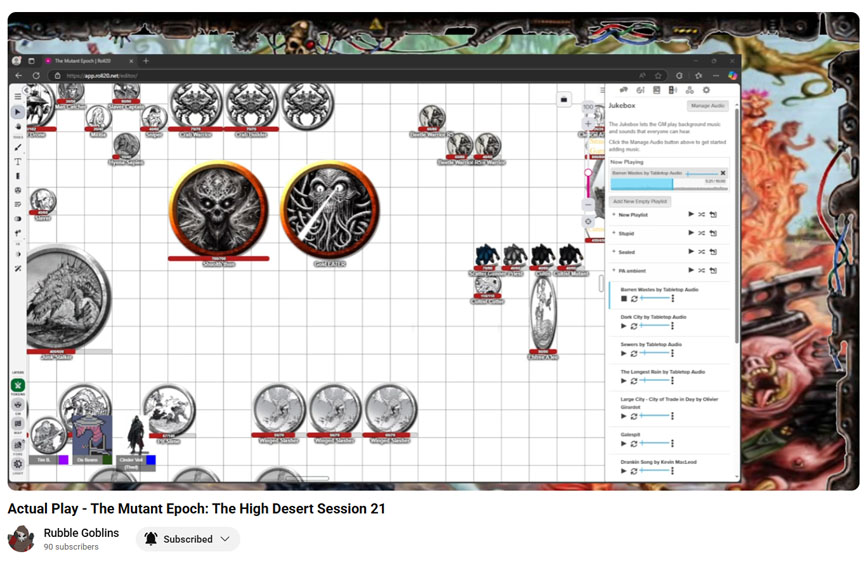Click the Manage Audio button

[708, 105]
